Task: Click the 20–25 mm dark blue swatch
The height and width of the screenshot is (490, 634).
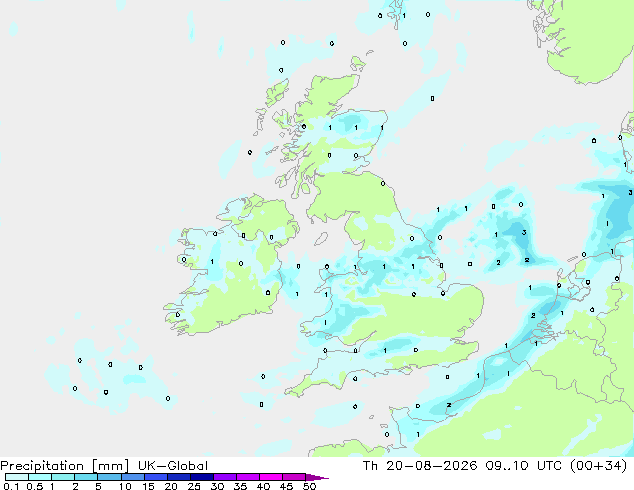Action: click(178, 477)
